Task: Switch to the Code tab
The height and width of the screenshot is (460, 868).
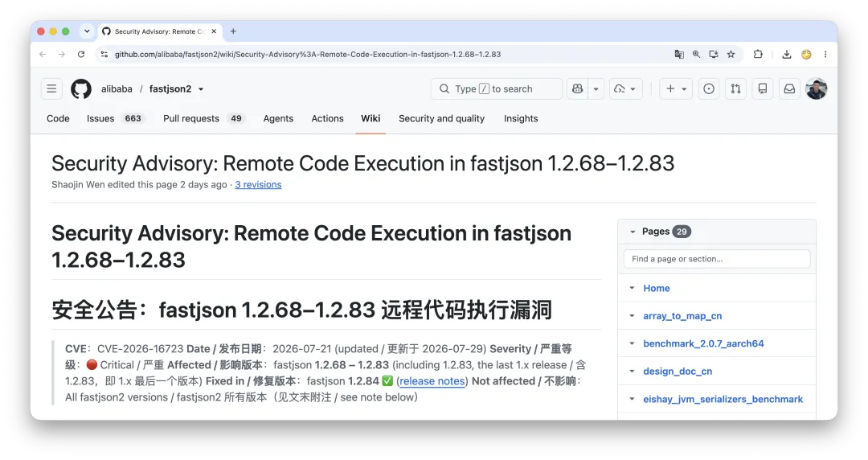Action: pyautogui.click(x=58, y=118)
